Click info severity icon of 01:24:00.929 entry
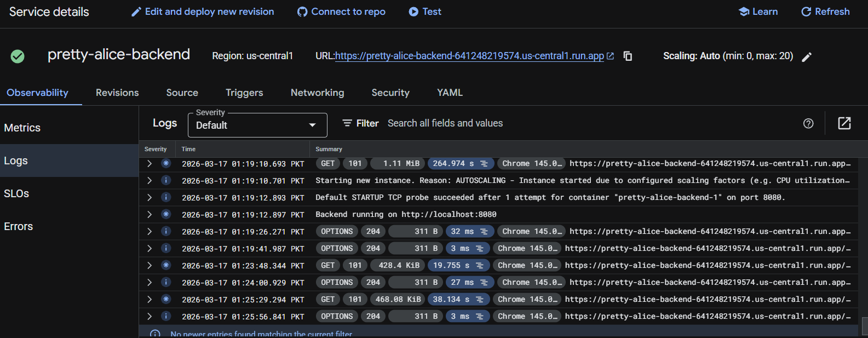Screen dimensions: 868x338 pos(166,282)
